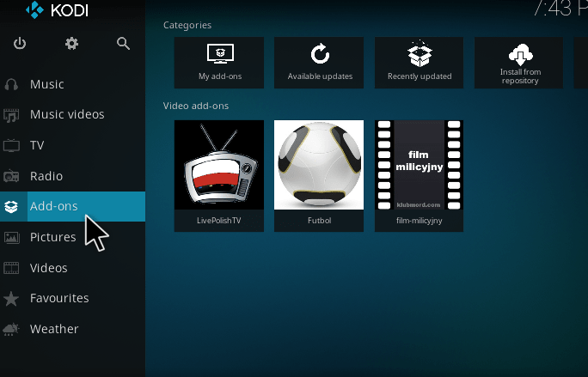Click the Recently updated open-box icon
The width and height of the screenshot is (588, 377).
(x=420, y=54)
